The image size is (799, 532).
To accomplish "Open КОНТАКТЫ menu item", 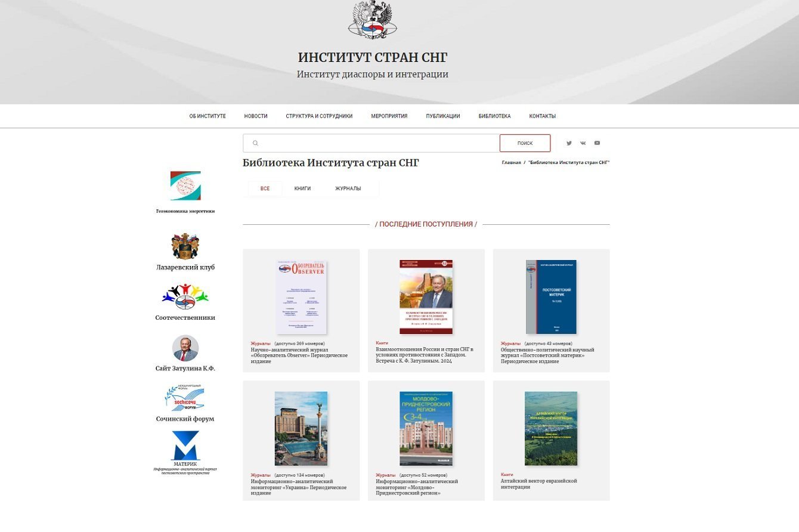I will point(543,116).
